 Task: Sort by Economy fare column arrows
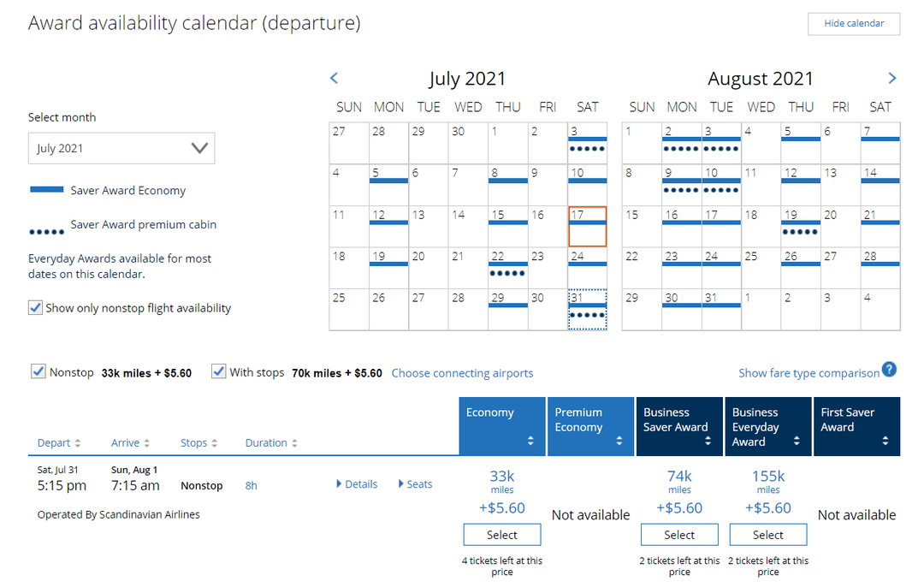tap(530, 442)
